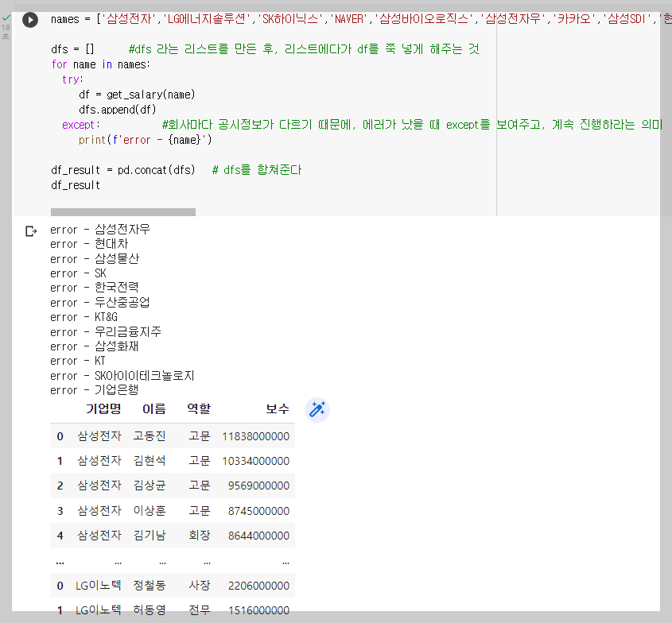Screen dimensions: 672x623
Task: Click the 기업명 column header
Action: point(103,409)
